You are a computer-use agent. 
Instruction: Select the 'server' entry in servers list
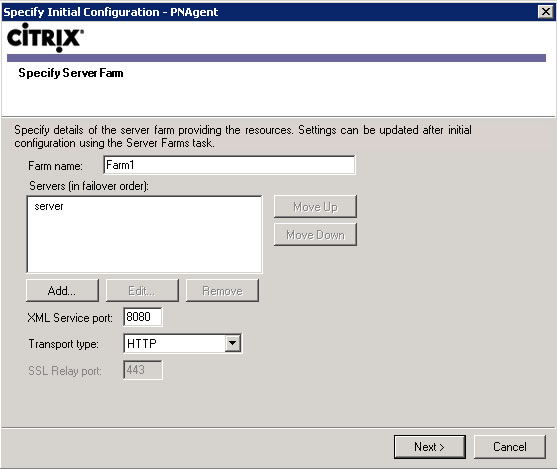[x=49, y=206]
